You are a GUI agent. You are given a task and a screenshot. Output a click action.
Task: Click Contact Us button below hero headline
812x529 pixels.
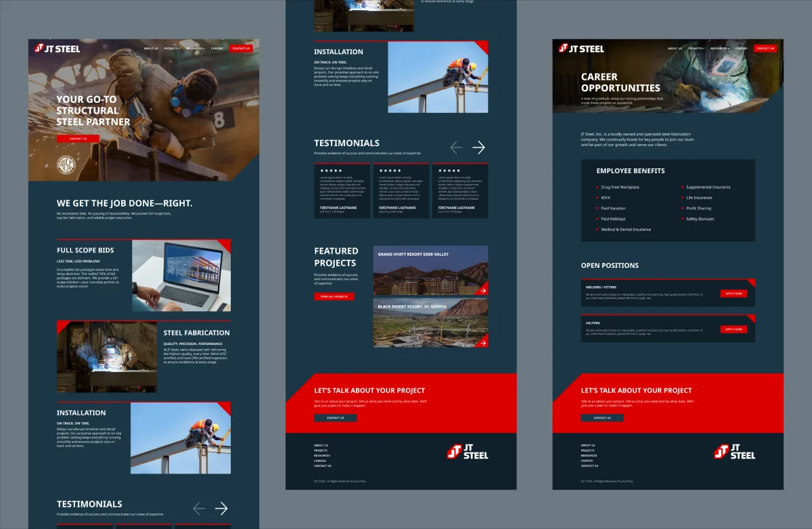coord(78,139)
